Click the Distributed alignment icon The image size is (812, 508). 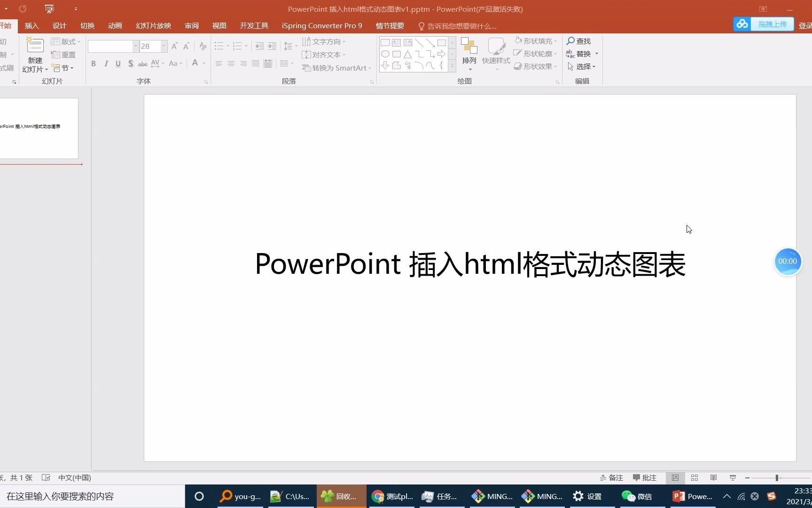[x=268, y=63]
